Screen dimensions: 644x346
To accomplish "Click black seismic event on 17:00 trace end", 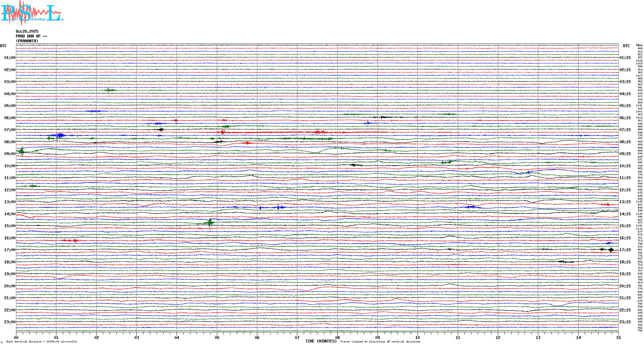I will coord(611,250).
